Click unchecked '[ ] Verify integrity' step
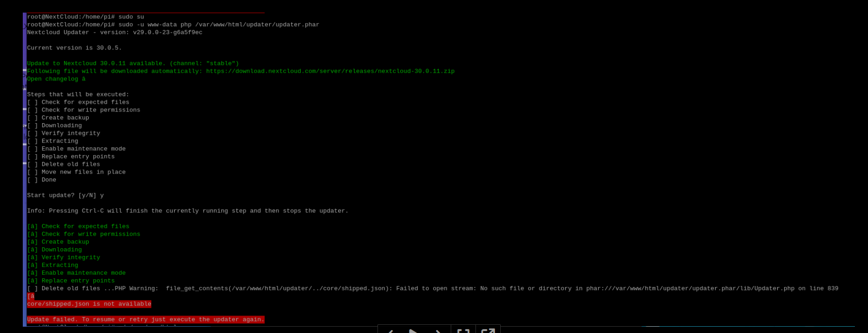 64,133
